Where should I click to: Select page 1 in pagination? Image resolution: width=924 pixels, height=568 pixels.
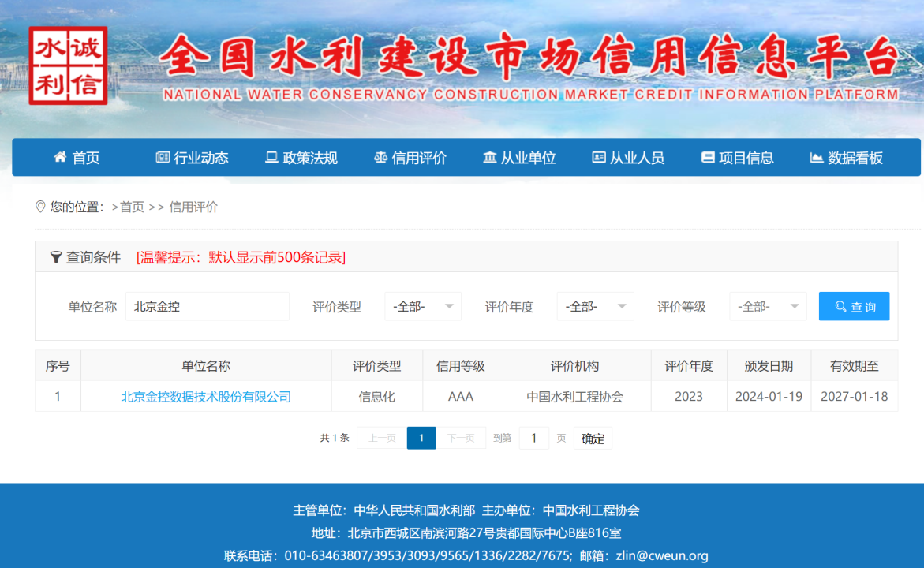pos(421,438)
